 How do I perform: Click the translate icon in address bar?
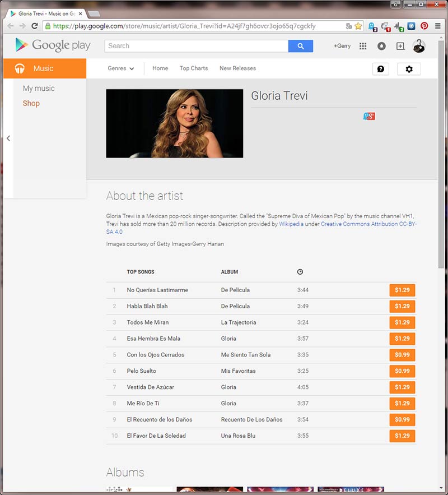click(349, 26)
